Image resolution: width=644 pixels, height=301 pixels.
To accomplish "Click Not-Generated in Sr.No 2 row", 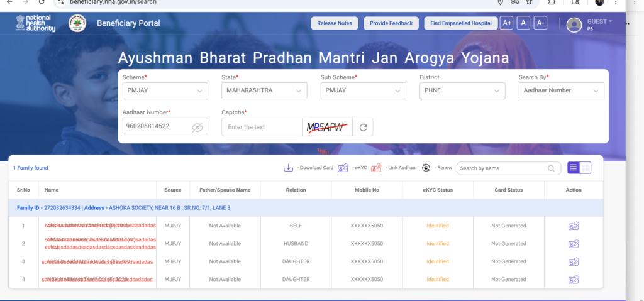I will click(x=508, y=244).
